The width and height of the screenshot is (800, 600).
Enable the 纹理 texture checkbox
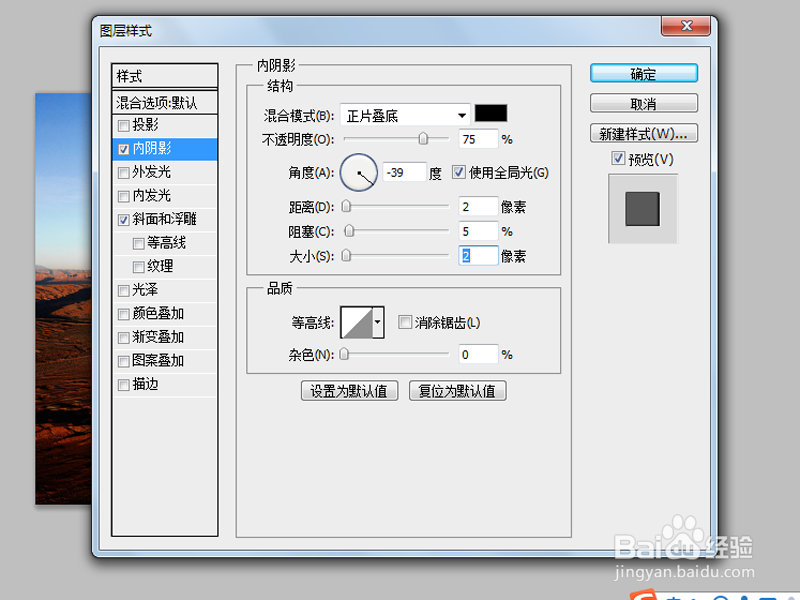[138, 267]
